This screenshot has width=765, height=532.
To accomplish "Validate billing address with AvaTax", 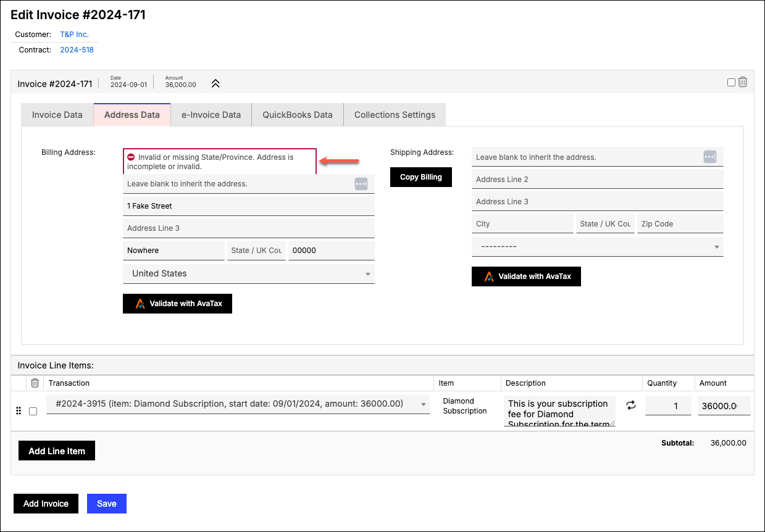I will 177,304.
